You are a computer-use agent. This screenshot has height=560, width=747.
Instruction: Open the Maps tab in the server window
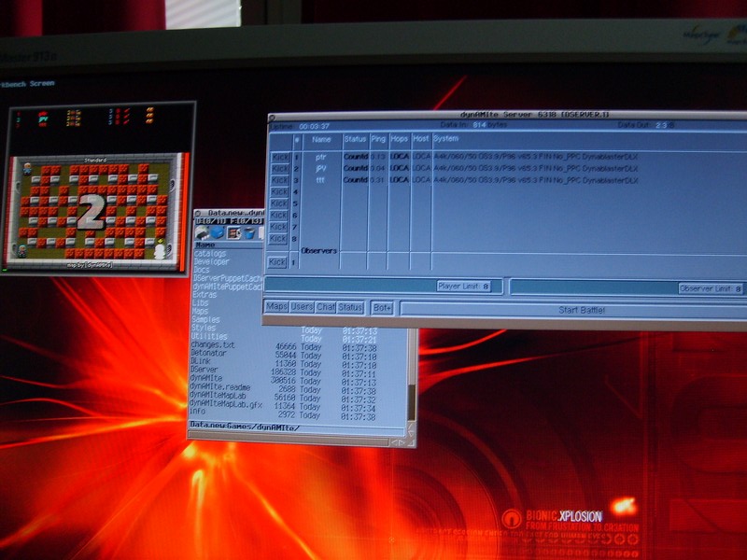pyautogui.click(x=276, y=307)
